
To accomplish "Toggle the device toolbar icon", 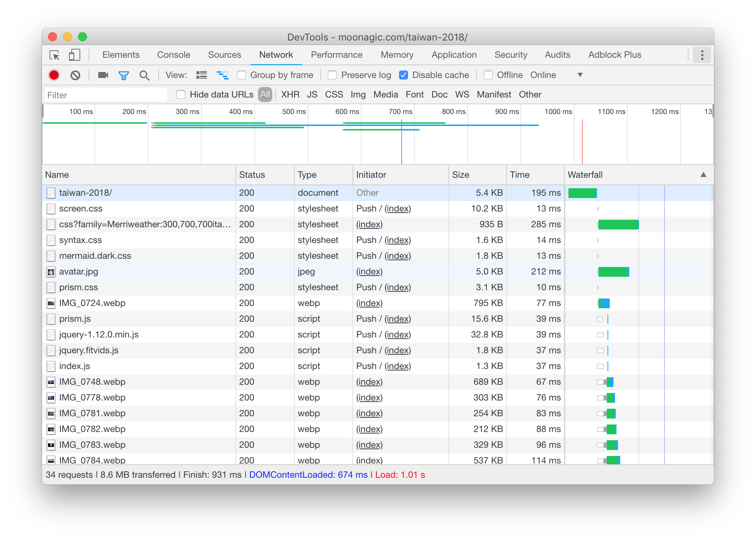I will click(75, 55).
